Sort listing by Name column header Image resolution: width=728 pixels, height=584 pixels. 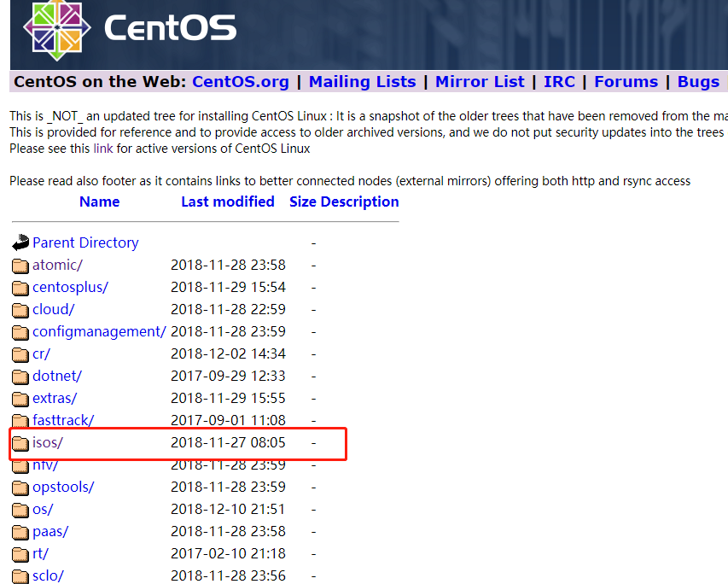99,201
